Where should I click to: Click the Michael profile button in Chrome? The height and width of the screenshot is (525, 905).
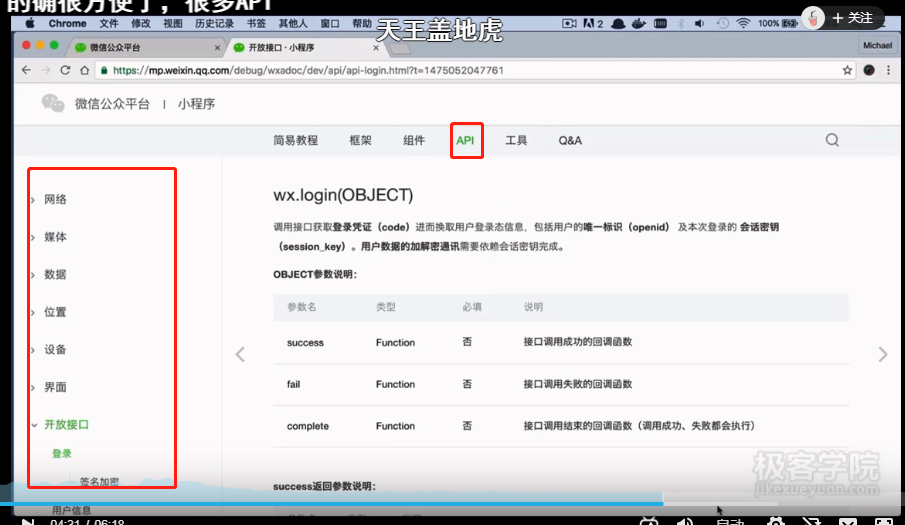pyautogui.click(x=877, y=46)
